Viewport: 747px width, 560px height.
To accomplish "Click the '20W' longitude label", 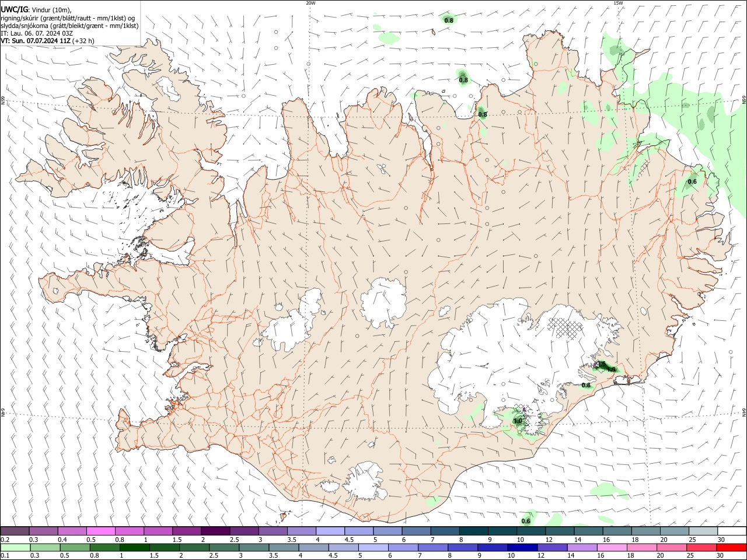I will 310,3.
